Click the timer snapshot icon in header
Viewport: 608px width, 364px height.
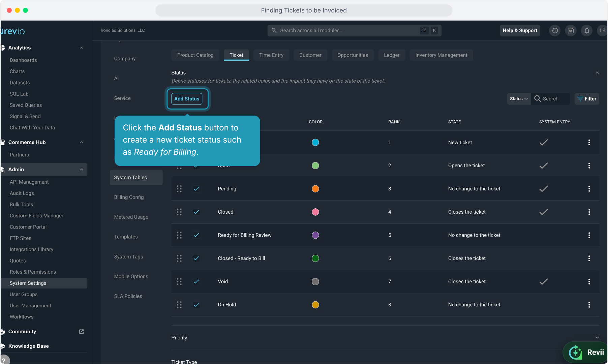[571, 30]
